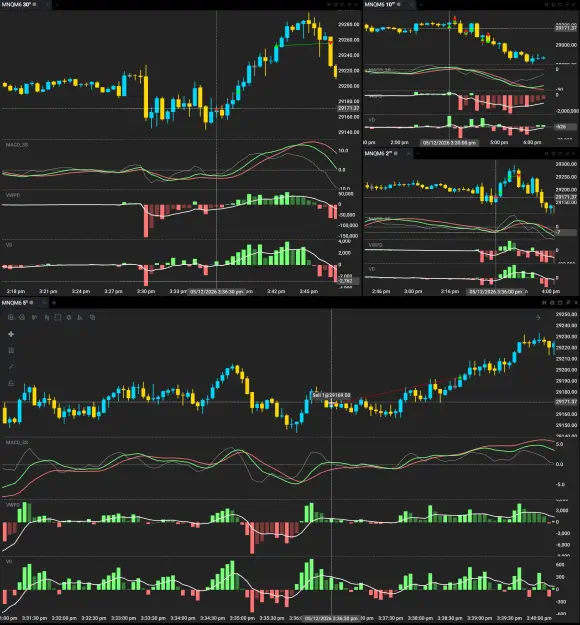Select the dashed rectangle selection tool
580x625 pixels.
pos(58,317)
